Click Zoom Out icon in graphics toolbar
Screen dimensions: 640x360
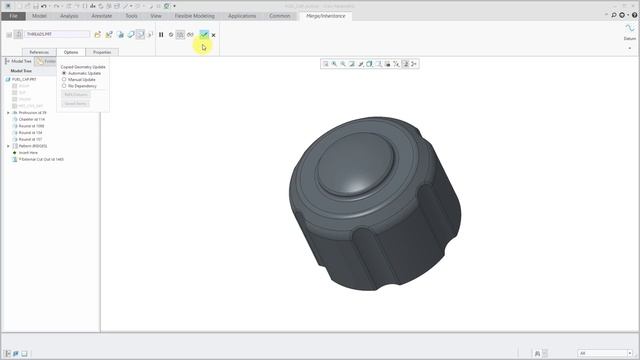(343, 64)
